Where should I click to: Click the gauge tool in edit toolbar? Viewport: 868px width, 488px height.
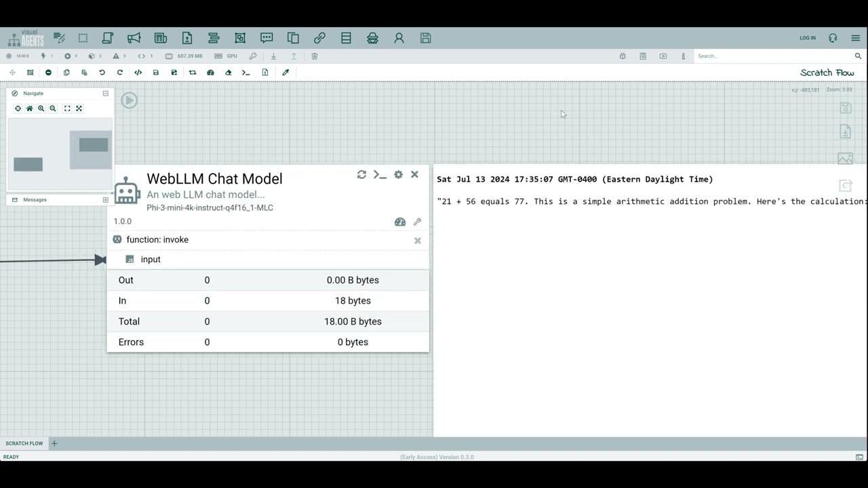(210, 73)
